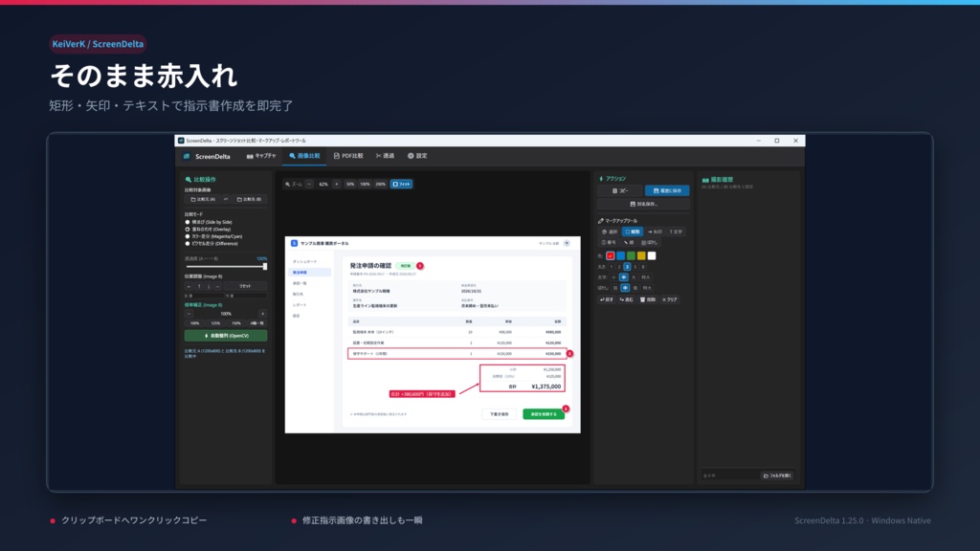Pick the blue color swatch
This screenshot has width=980, height=551.
pyautogui.click(x=620, y=255)
